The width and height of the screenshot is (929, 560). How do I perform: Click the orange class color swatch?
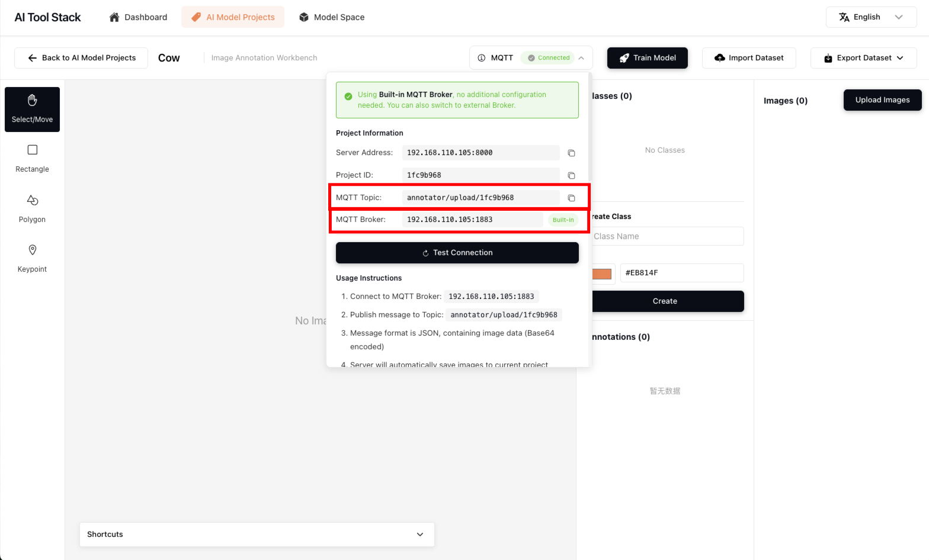[x=602, y=273]
